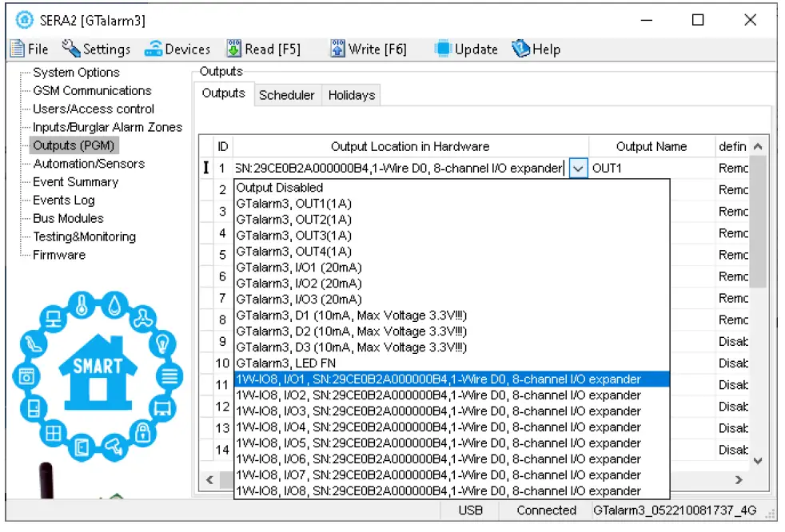Click the File menu icon
785x532 pixels.
click(18, 49)
